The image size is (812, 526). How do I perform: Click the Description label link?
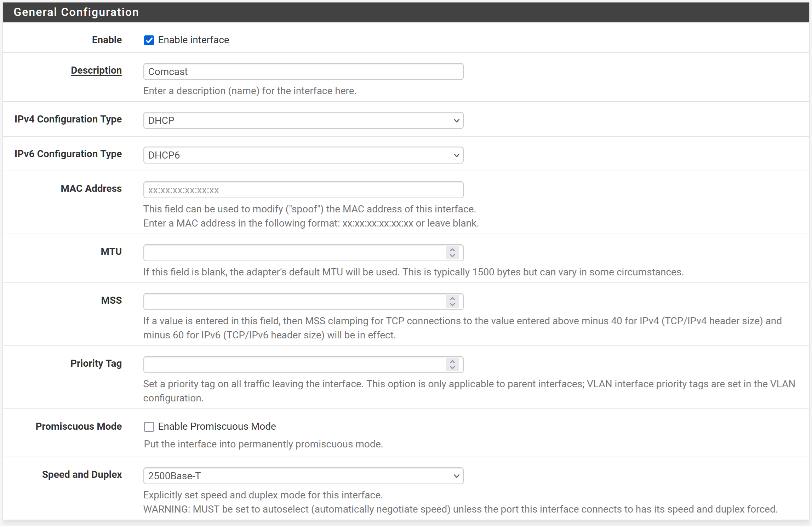[x=96, y=70]
